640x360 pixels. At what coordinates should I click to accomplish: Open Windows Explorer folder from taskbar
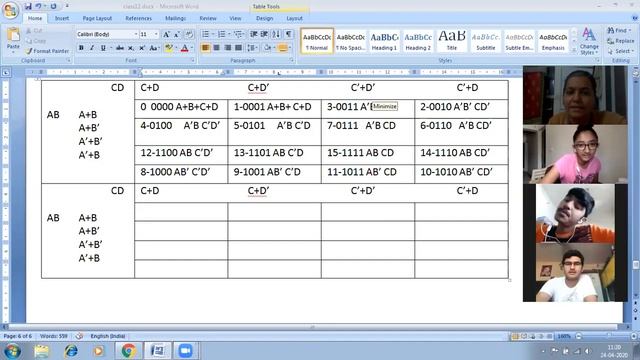coord(41,351)
